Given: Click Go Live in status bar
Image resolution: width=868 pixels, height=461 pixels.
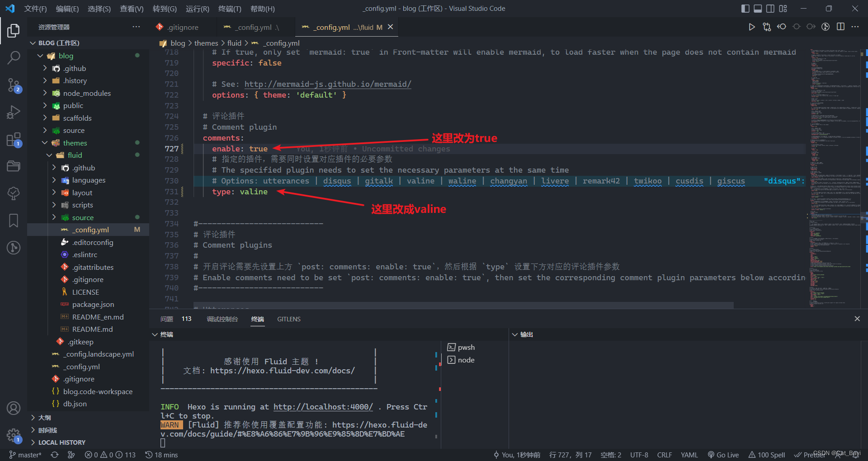Looking at the screenshot, I should pos(723,455).
